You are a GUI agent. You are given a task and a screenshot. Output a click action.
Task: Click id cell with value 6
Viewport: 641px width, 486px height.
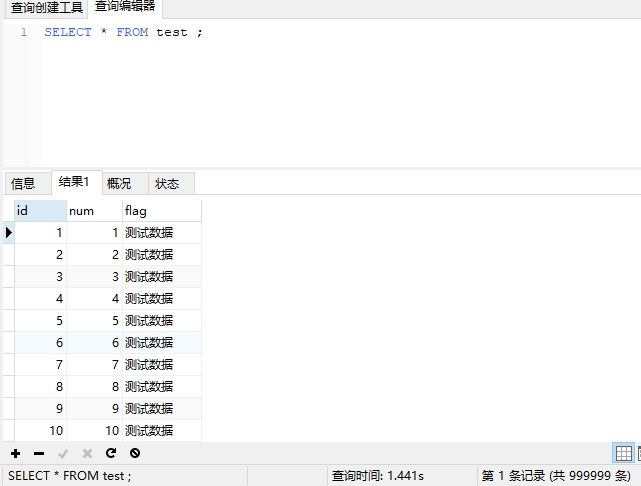tap(40, 343)
